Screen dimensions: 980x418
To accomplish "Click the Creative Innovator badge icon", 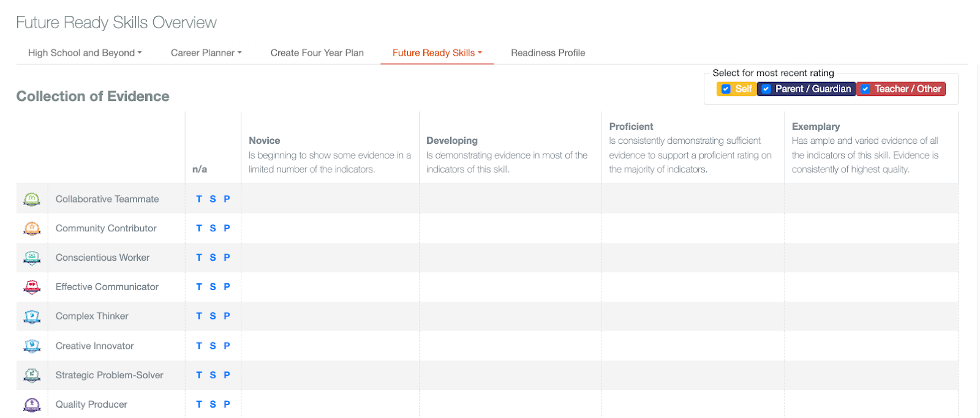I will tap(32, 346).
